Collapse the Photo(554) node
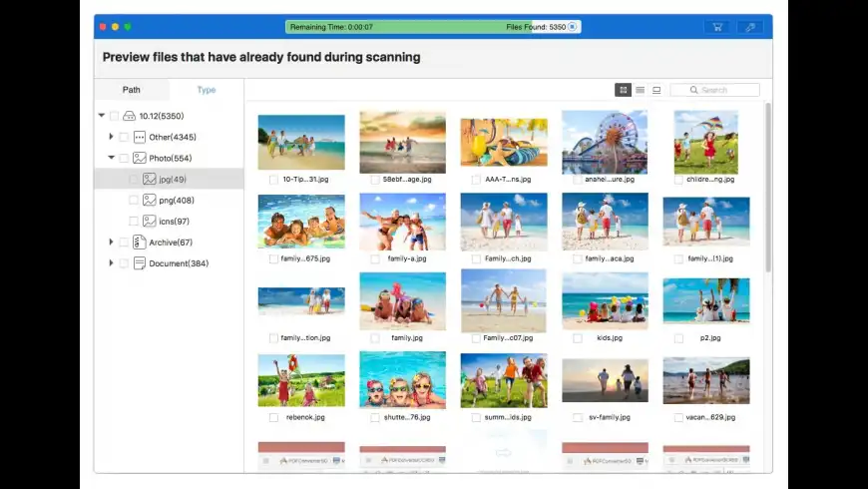 pos(112,158)
